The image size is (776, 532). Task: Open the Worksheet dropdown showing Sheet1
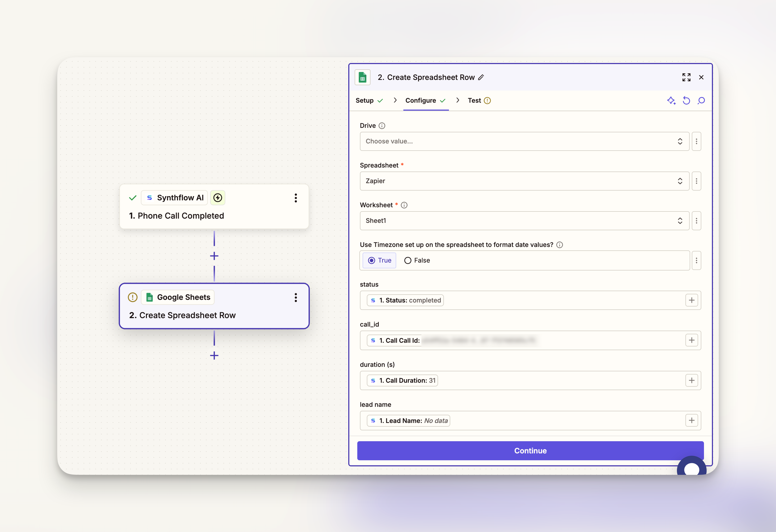pos(524,221)
